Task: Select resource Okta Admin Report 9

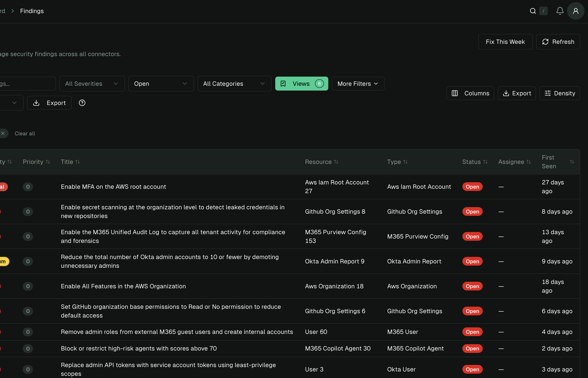Action: [x=334, y=261]
